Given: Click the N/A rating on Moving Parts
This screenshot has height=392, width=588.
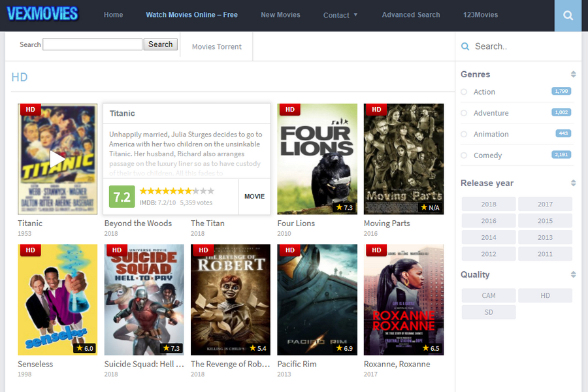Looking at the screenshot, I should point(430,208).
